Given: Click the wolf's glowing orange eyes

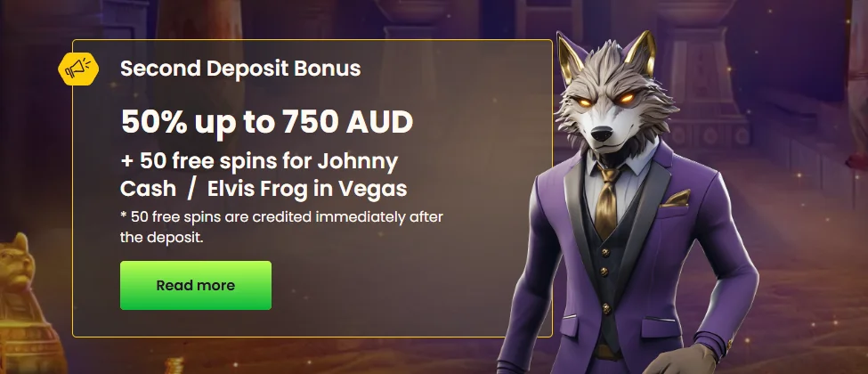Looking at the screenshot, I should [x=604, y=101].
